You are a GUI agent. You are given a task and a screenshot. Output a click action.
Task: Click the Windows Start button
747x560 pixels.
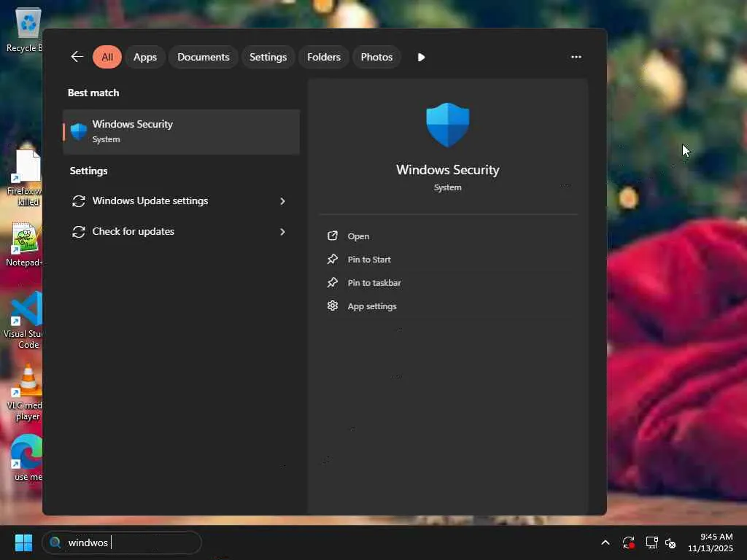tap(23, 542)
